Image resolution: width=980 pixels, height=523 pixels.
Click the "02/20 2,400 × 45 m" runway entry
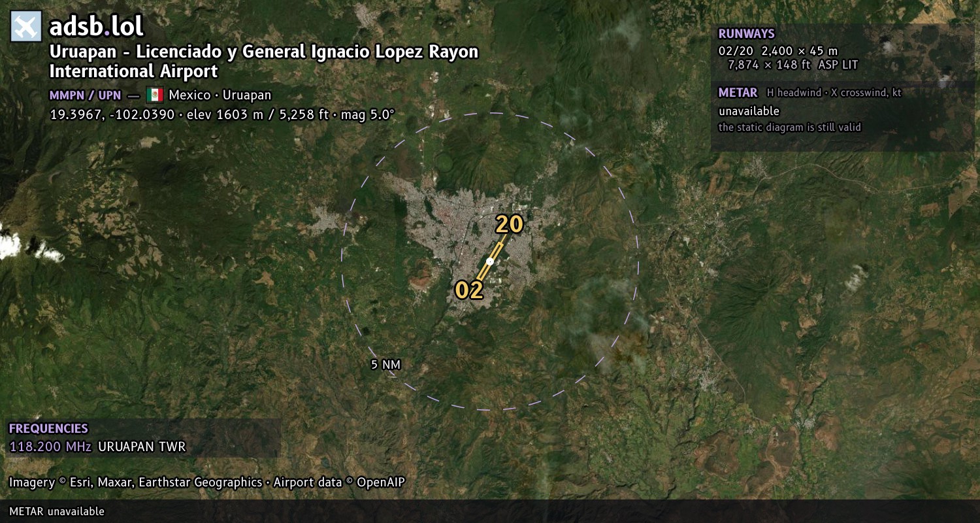778,51
